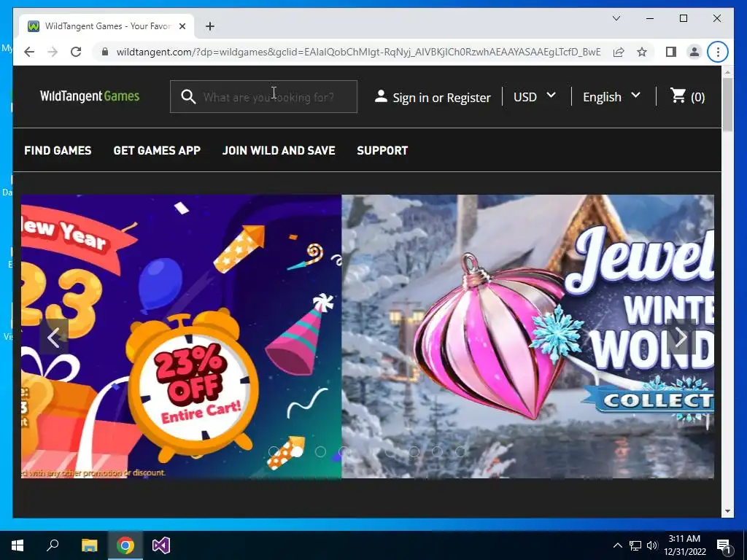Open the FIND GAMES menu
Screen dimensions: 747x560
[x=58, y=150]
